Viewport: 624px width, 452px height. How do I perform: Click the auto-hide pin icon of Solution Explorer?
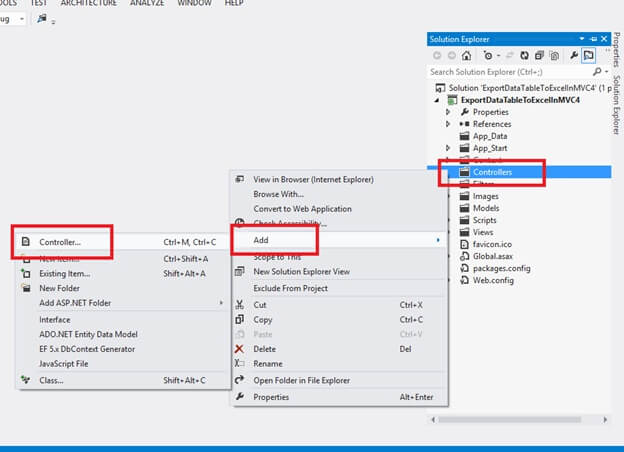tap(593, 39)
